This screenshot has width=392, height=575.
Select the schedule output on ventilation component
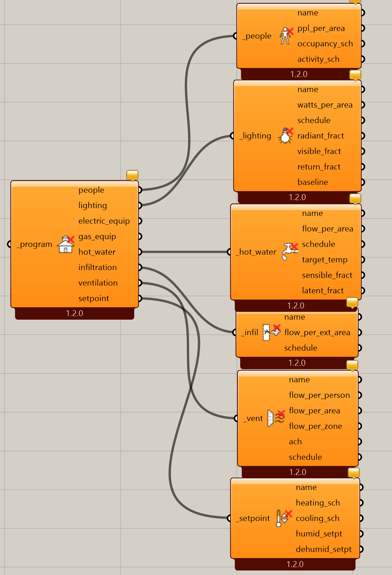click(305, 457)
